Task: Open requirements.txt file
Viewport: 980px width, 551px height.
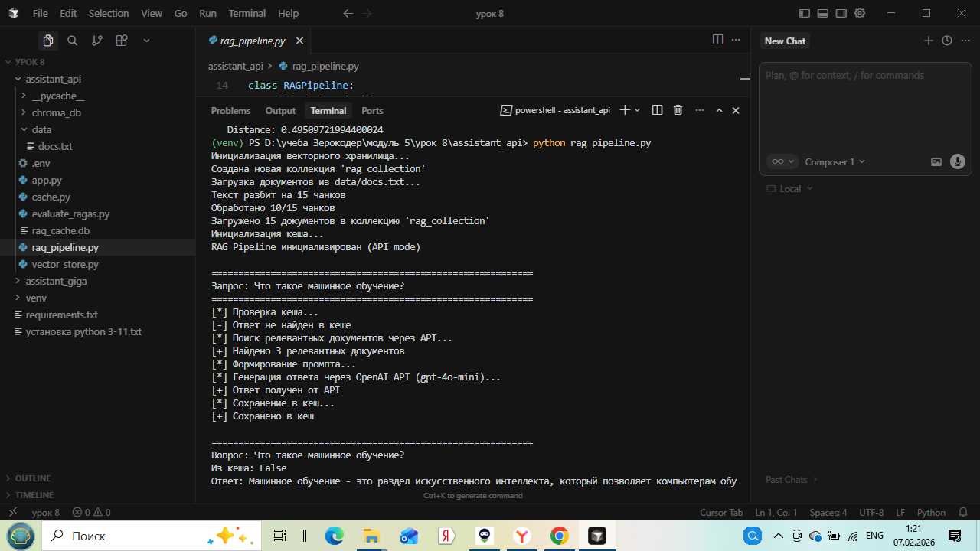Action: [x=98, y=315]
